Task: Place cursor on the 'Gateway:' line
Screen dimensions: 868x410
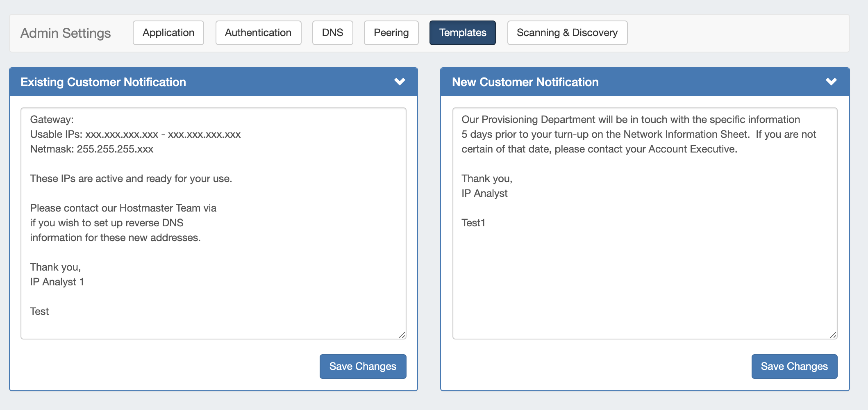Action: 52,120
